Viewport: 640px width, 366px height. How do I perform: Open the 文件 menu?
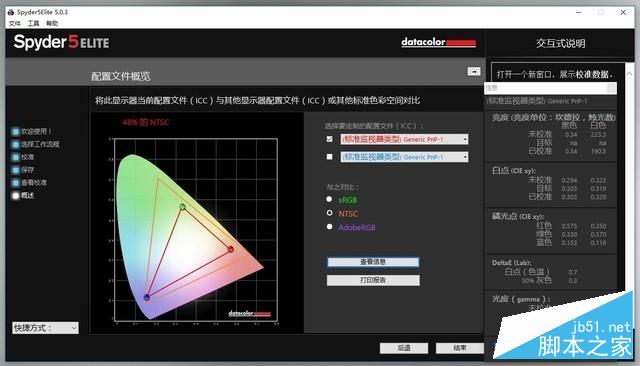click(x=14, y=23)
